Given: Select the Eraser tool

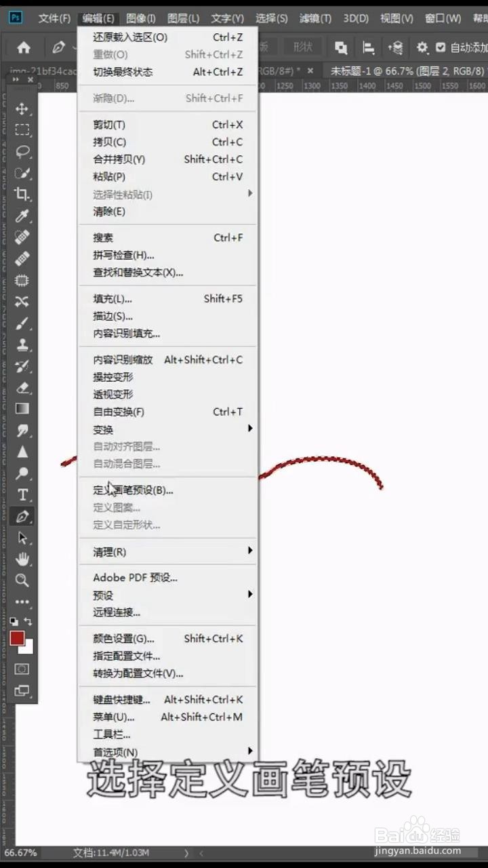Looking at the screenshot, I should click(22, 387).
